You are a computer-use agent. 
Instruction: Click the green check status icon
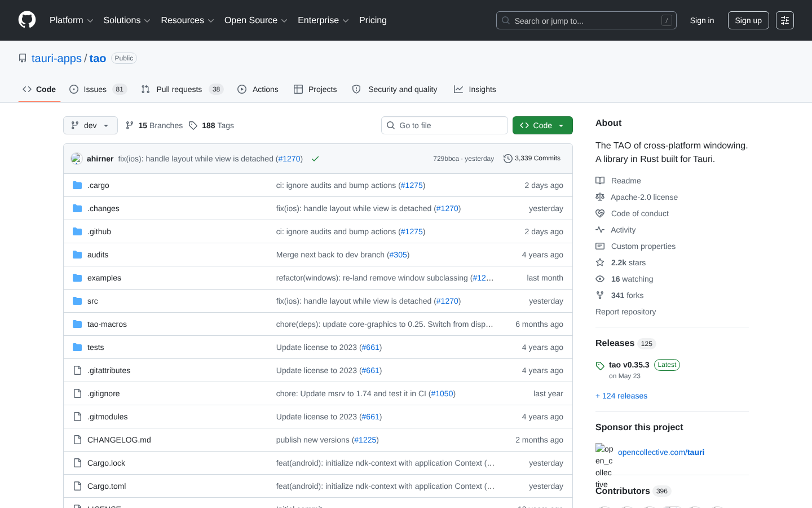(315, 159)
